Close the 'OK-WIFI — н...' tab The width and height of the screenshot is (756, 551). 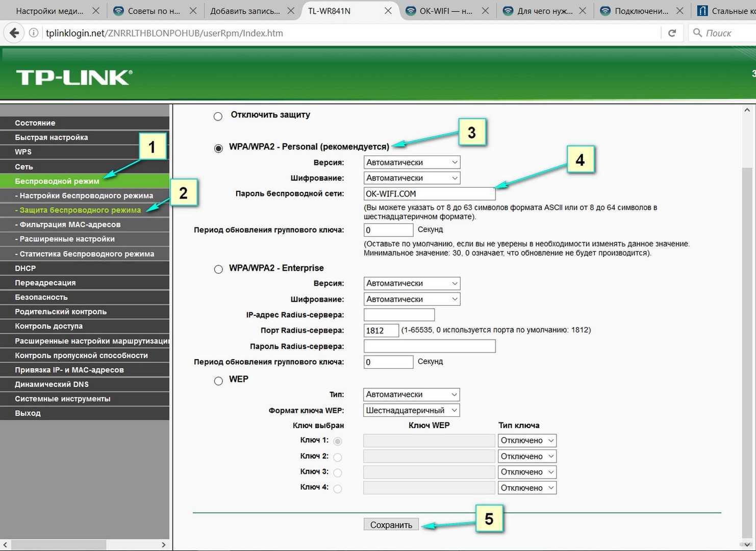(485, 11)
